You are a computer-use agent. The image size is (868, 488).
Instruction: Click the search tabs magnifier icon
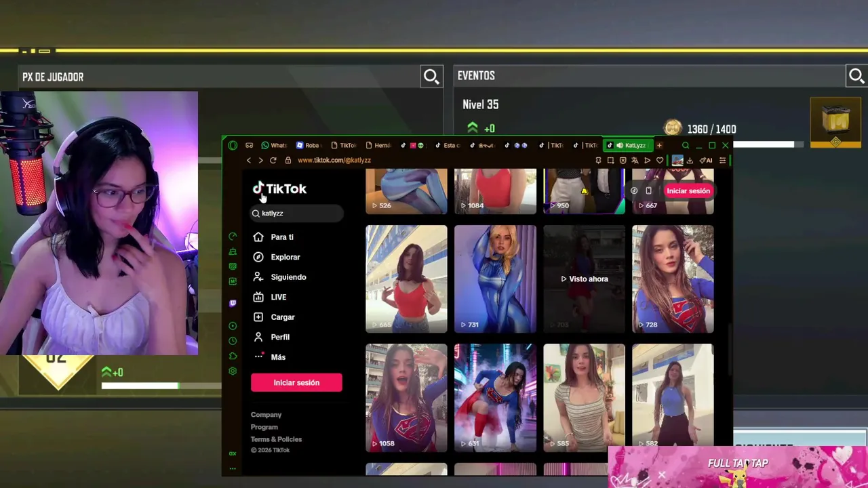(x=686, y=145)
